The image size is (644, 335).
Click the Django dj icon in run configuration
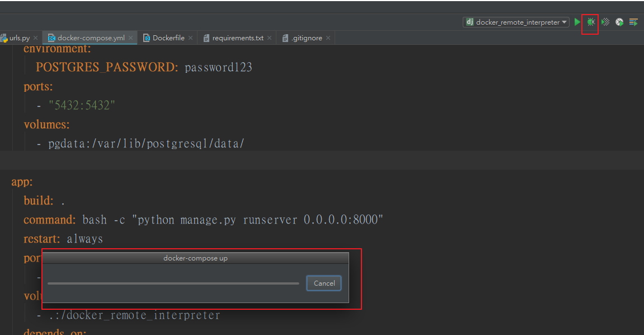(469, 22)
